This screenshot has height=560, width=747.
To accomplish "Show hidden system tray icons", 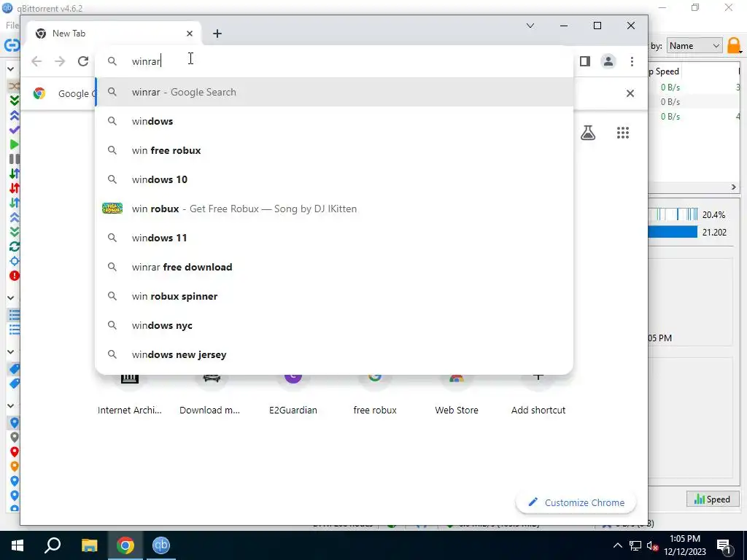I will tap(617, 545).
